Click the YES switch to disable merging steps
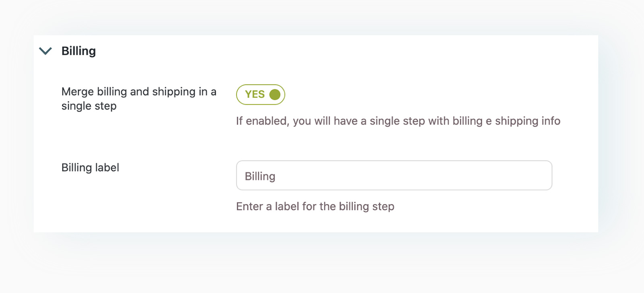Screen dimensions: 644x293 tap(260, 94)
